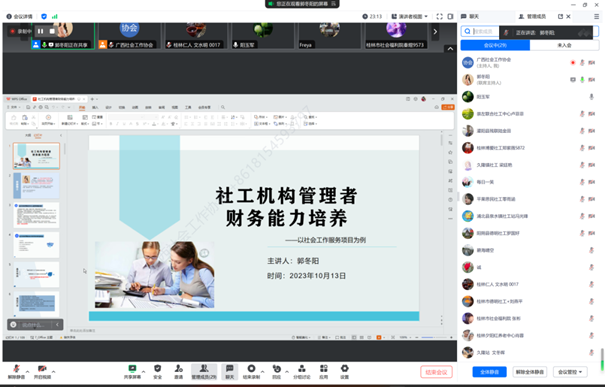Screen dimensions: 605x387
Task: Open the 安全 security shield icon
Action: 157,372
